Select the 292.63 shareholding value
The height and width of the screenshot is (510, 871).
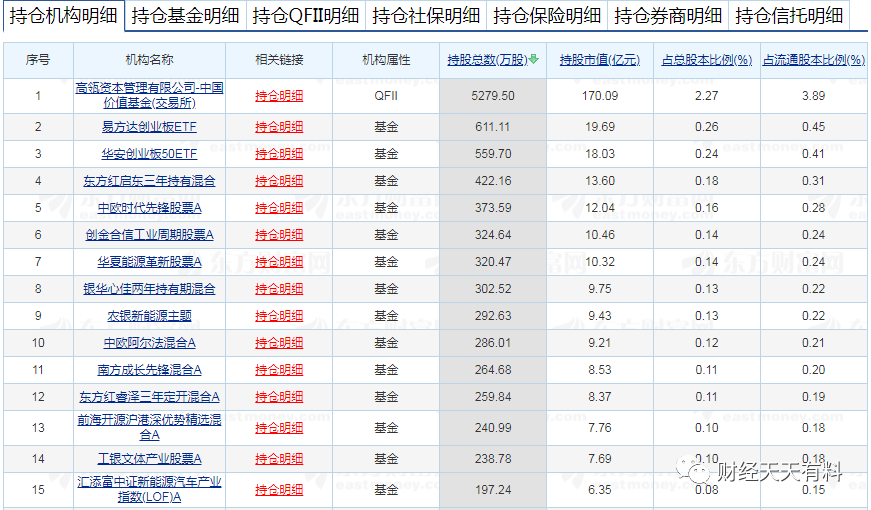click(493, 316)
